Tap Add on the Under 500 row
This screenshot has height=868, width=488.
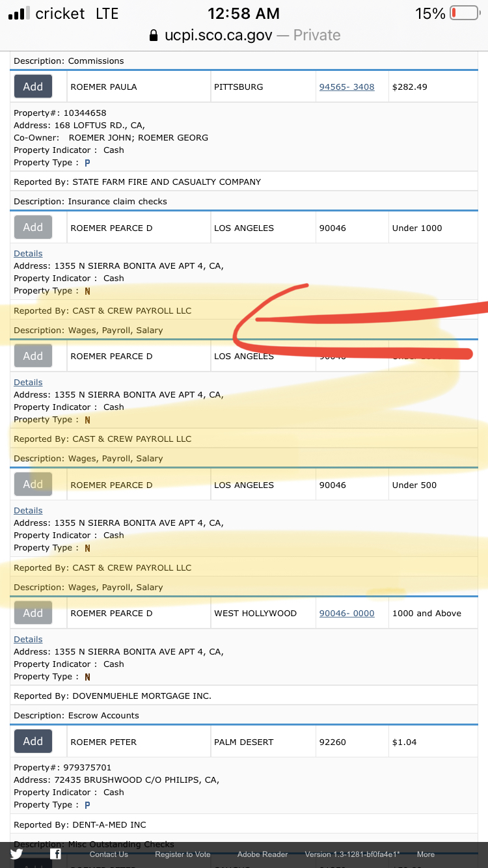coord(33,484)
